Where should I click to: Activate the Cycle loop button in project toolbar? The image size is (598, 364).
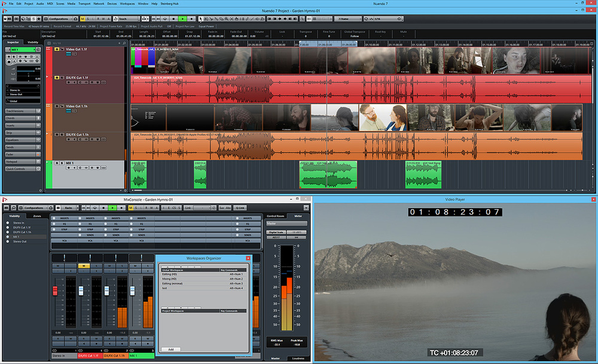click(x=166, y=19)
